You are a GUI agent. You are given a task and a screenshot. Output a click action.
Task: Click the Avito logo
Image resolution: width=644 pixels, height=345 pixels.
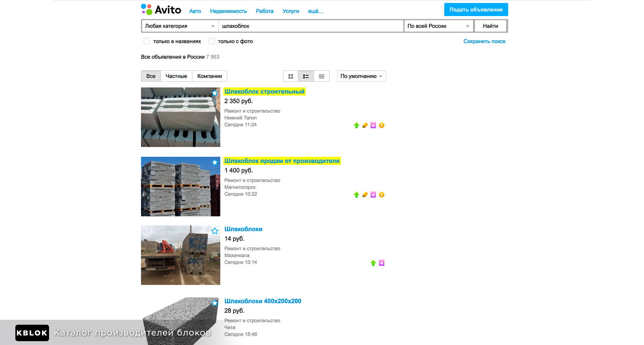161,10
